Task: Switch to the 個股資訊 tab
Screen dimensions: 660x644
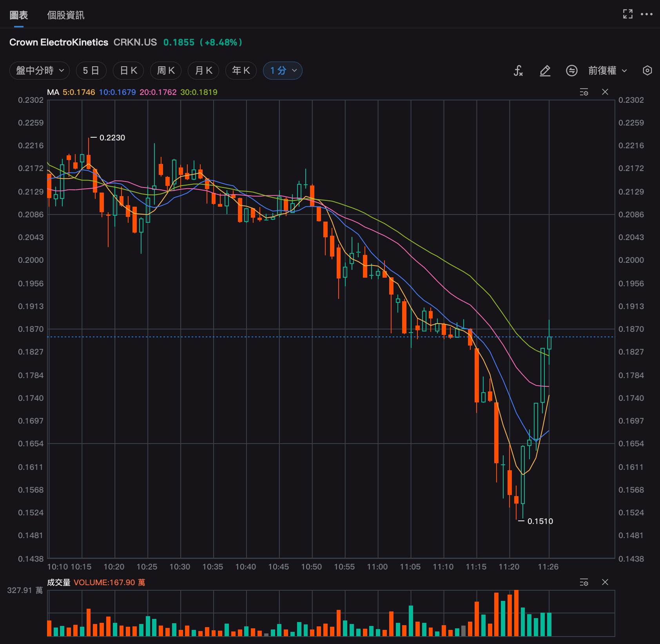Action: pos(66,15)
